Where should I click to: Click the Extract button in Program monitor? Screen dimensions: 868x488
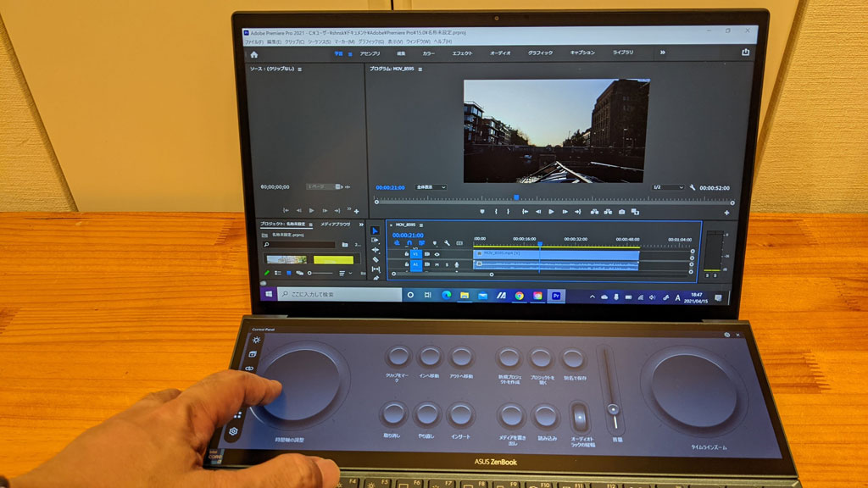click(608, 211)
